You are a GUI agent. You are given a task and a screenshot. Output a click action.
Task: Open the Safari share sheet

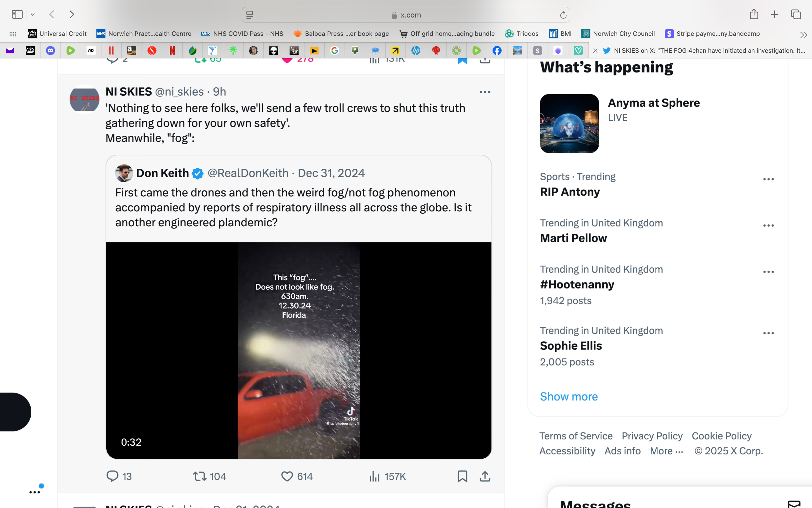(x=754, y=14)
